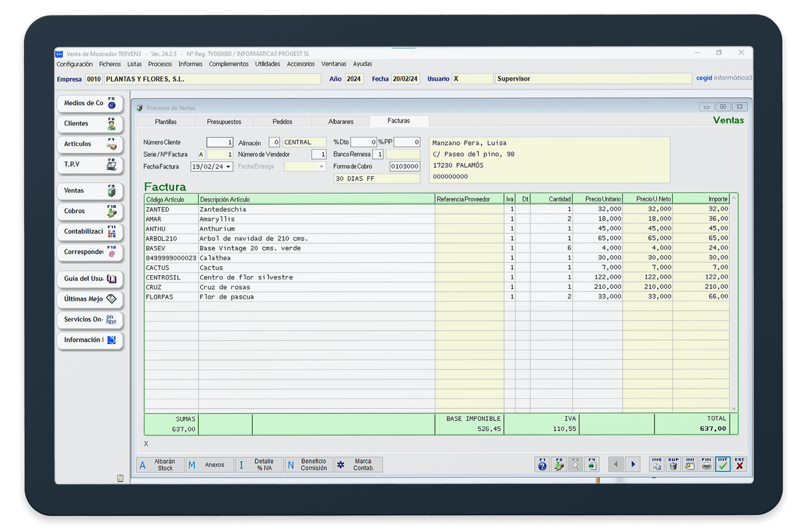Viewport: 807px width, 532px height.
Task: Click the INI window shortcut icon
Action: (690, 464)
